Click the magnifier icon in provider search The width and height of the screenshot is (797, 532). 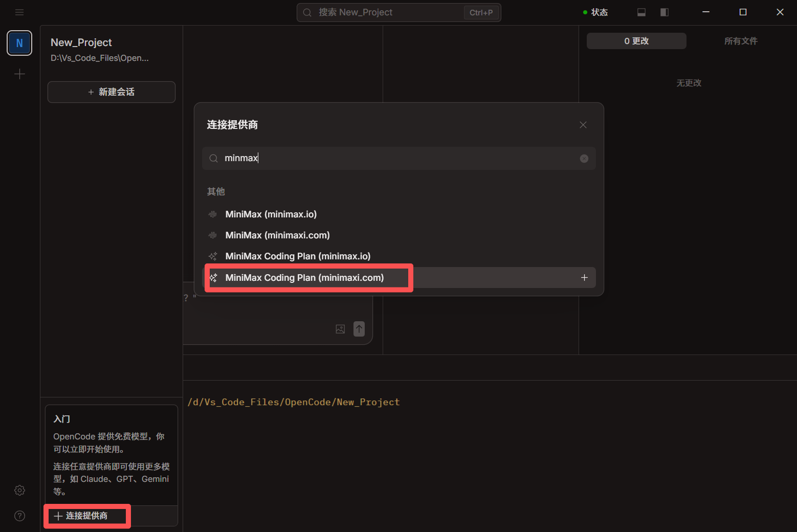(x=214, y=159)
